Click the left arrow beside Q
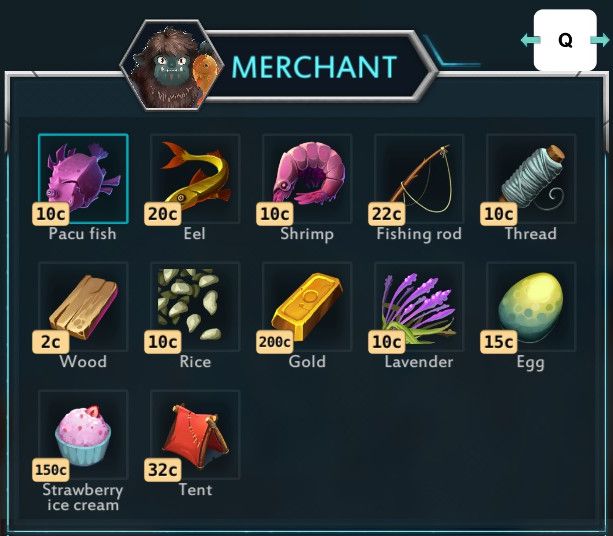613x536 pixels. pos(530,39)
